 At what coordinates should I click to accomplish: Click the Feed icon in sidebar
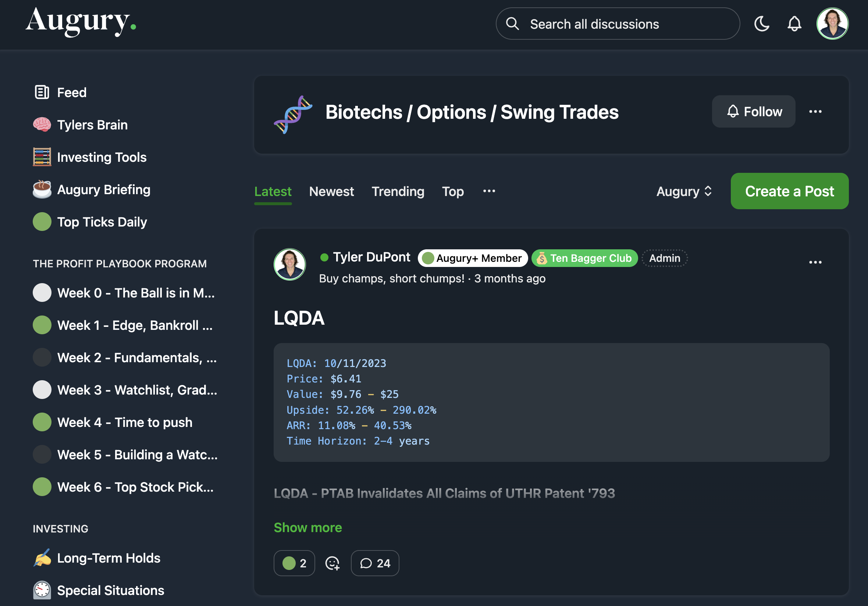43,92
